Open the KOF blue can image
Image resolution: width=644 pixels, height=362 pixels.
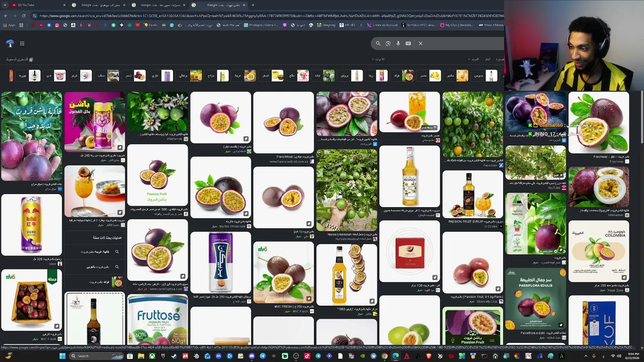coord(599,320)
